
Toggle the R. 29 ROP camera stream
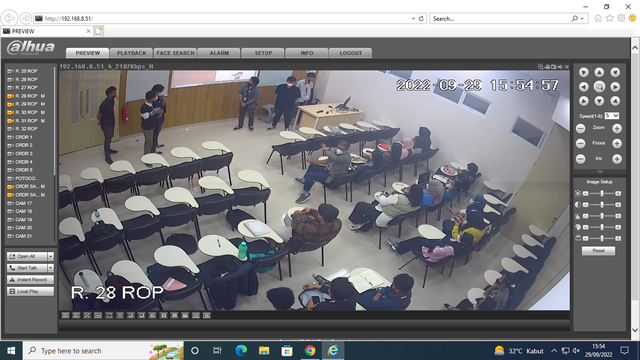click(26, 104)
